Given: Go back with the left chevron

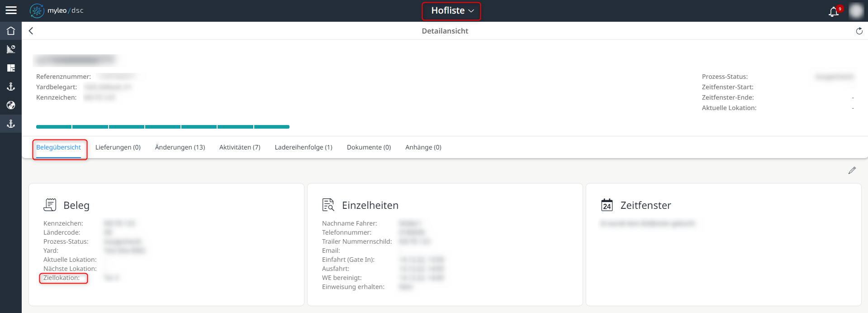Looking at the screenshot, I should [x=31, y=31].
